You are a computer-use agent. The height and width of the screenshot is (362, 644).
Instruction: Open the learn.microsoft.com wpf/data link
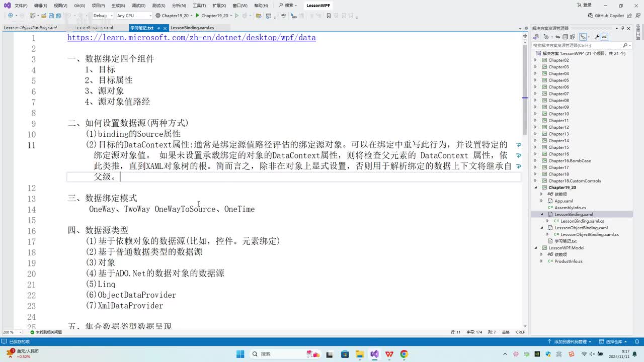pos(191,38)
